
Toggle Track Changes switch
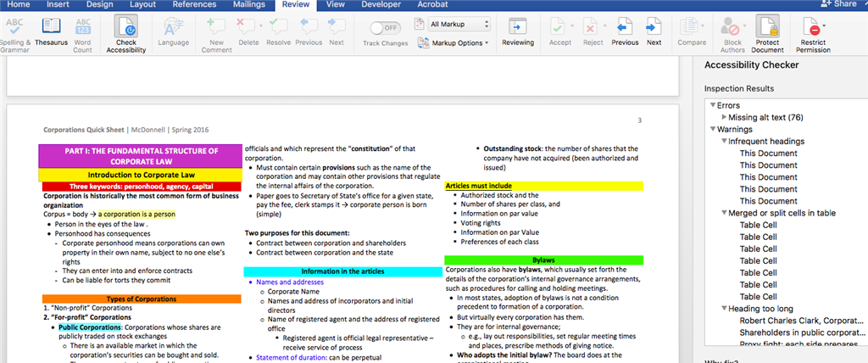(386, 27)
